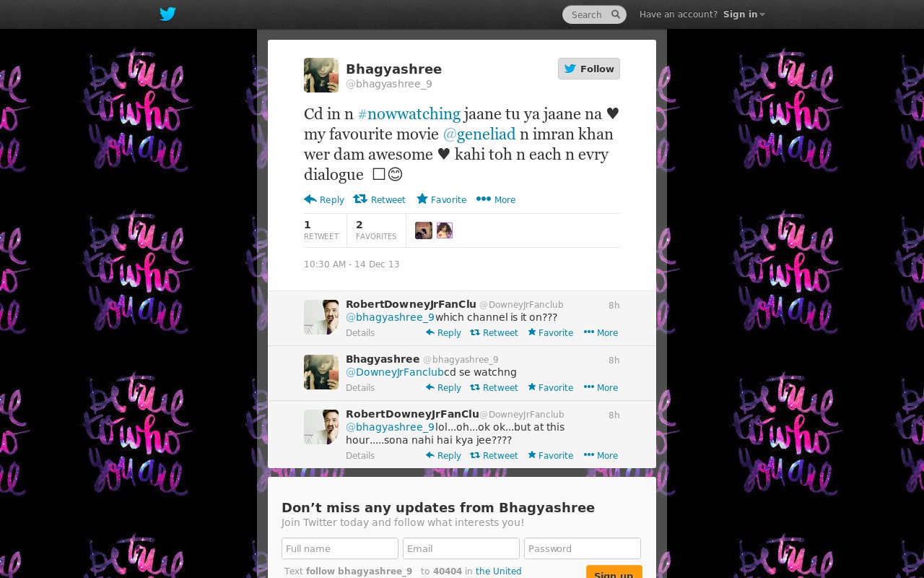Image resolution: width=924 pixels, height=578 pixels.
Task: Click the @DowneyJrFanclub mention link
Action: click(x=394, y=372)
